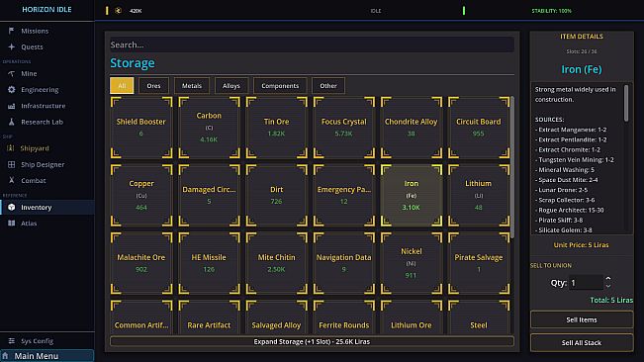Show only Alloys in storage
This screenshot has height=362, width=644.
(231, 86)
